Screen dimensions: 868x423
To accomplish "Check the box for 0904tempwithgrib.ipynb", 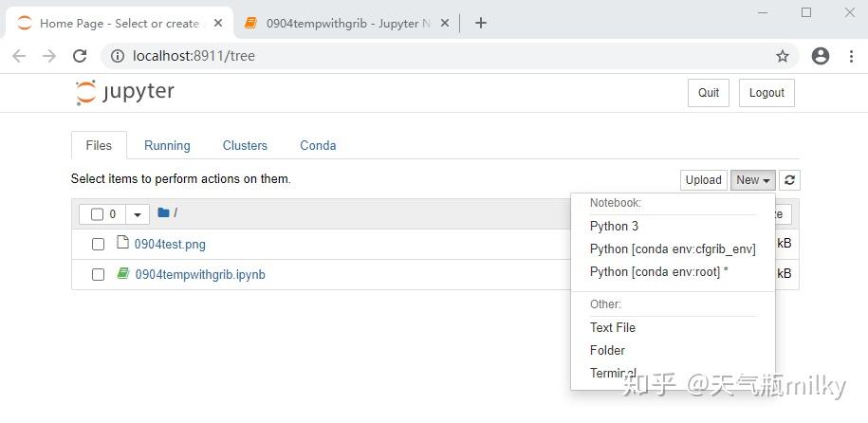I will pos(98,275).
